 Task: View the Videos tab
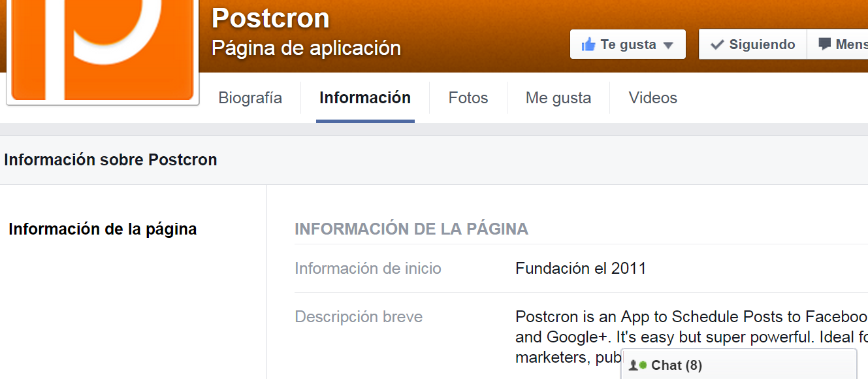(652, 98)
